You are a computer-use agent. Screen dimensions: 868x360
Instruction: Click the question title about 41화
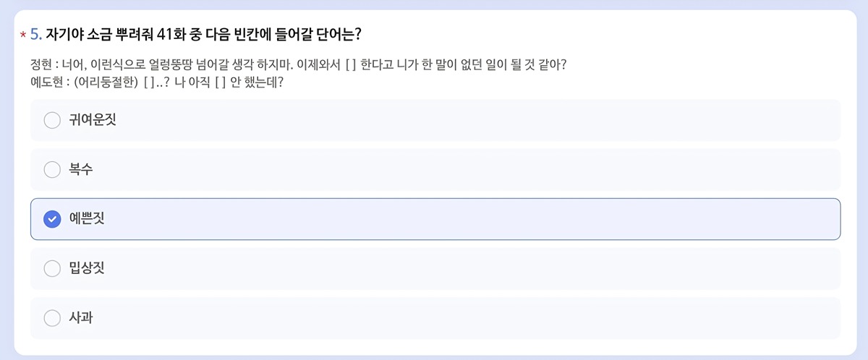[x=204, y=34]
